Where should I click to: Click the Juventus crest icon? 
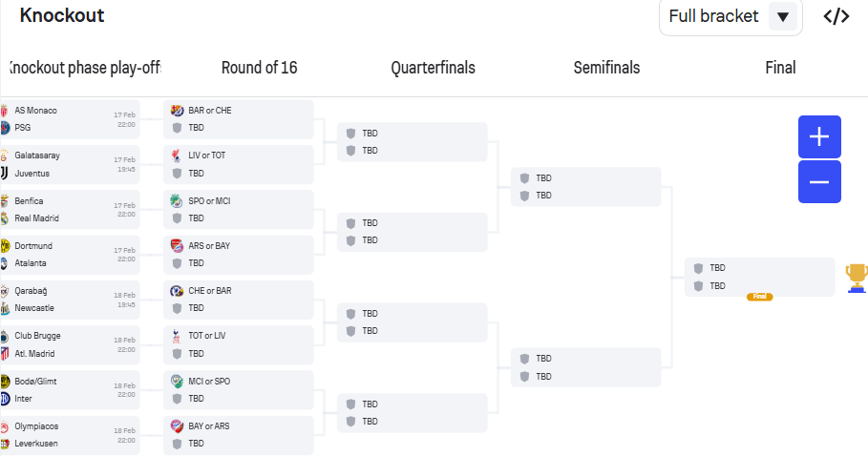4,173
